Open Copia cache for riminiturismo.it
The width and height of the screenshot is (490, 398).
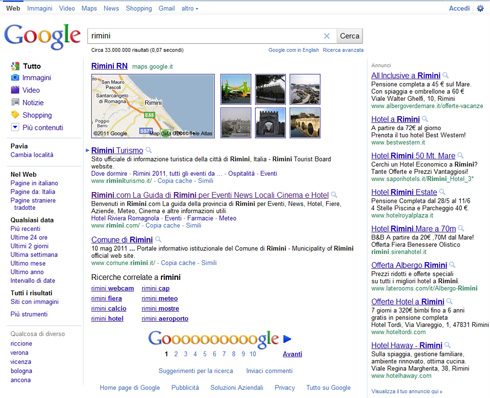(x=175, y=181)
